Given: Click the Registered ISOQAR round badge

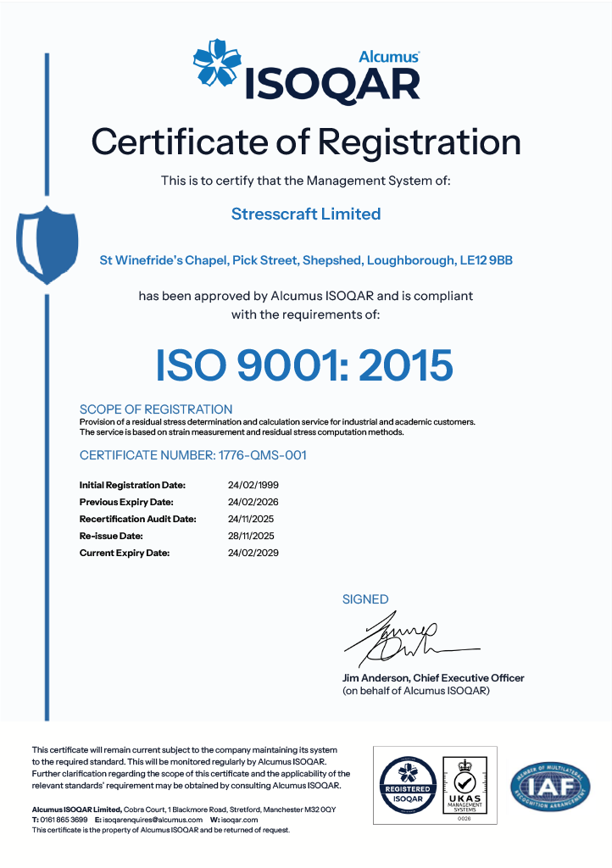Looking at the screenshot, I should pos(408,786).
